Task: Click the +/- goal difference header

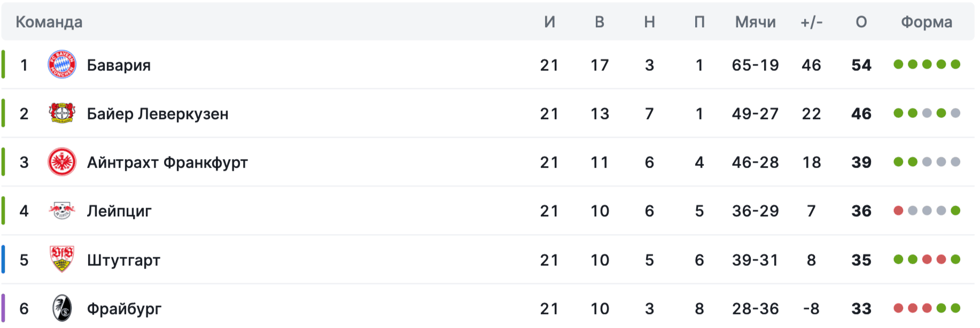Action: [811, 22]
